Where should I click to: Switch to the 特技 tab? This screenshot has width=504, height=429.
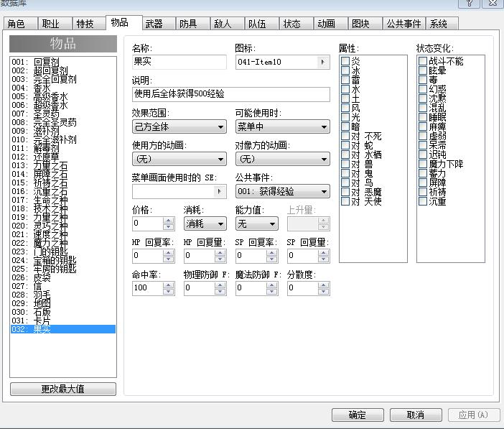click(89, 24)
